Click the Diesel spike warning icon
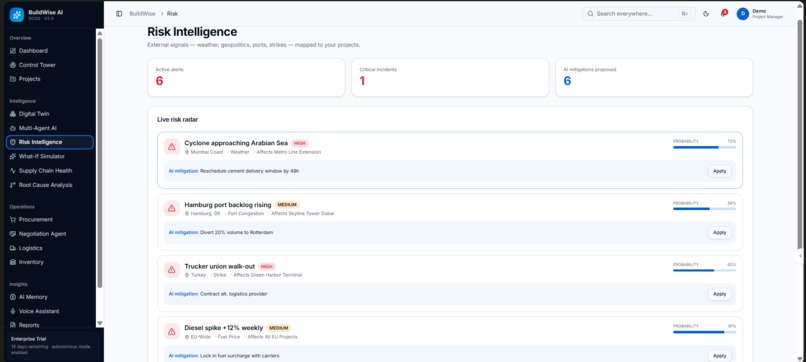The width and height of the screenshot is (806, 362). (x=172, y=332)
